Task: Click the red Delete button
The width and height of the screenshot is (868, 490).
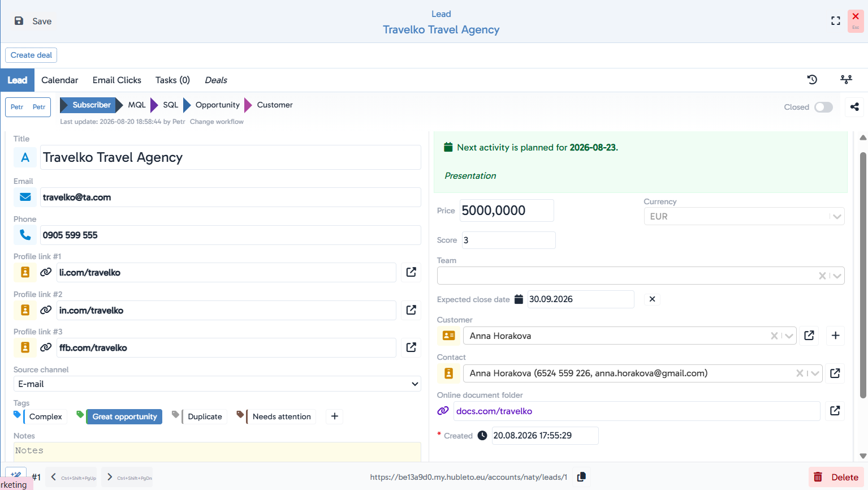Action: (x=836, y=477)
